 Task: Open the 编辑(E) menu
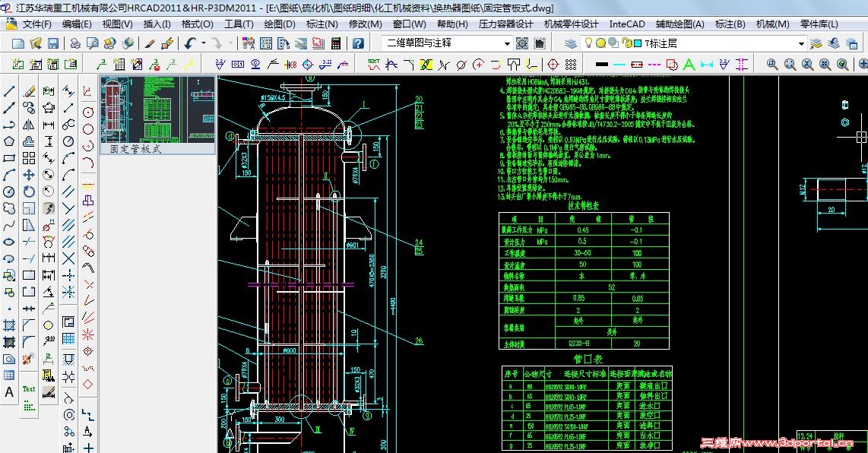tap(77, 24)
